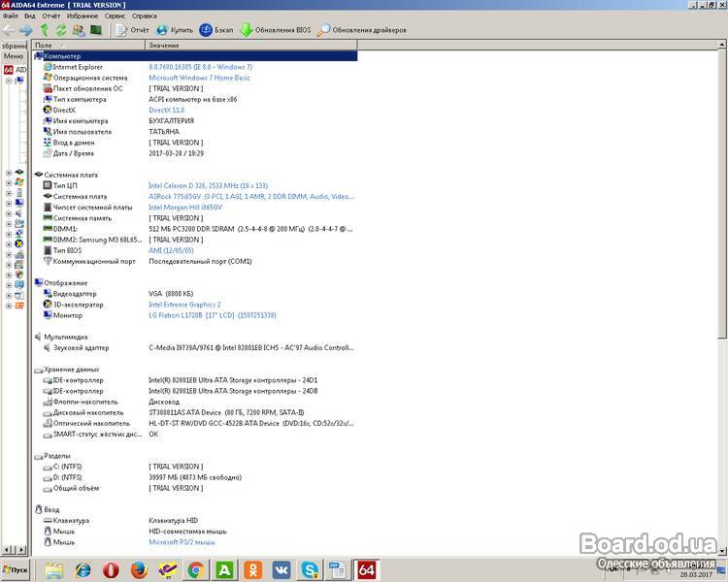Select the Клавиатура row
Viewport: 728px width, 582px height.
[195, 521]
